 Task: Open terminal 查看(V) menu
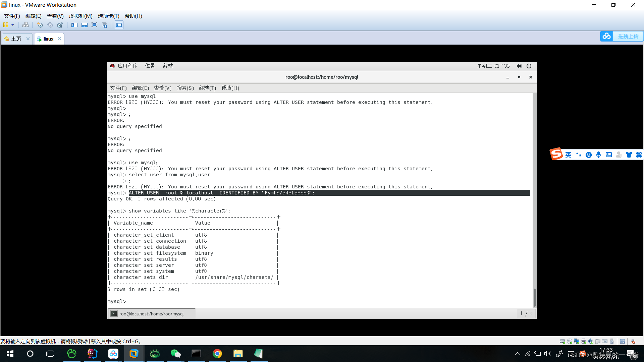pyautogui.click(x=163, y=88)
